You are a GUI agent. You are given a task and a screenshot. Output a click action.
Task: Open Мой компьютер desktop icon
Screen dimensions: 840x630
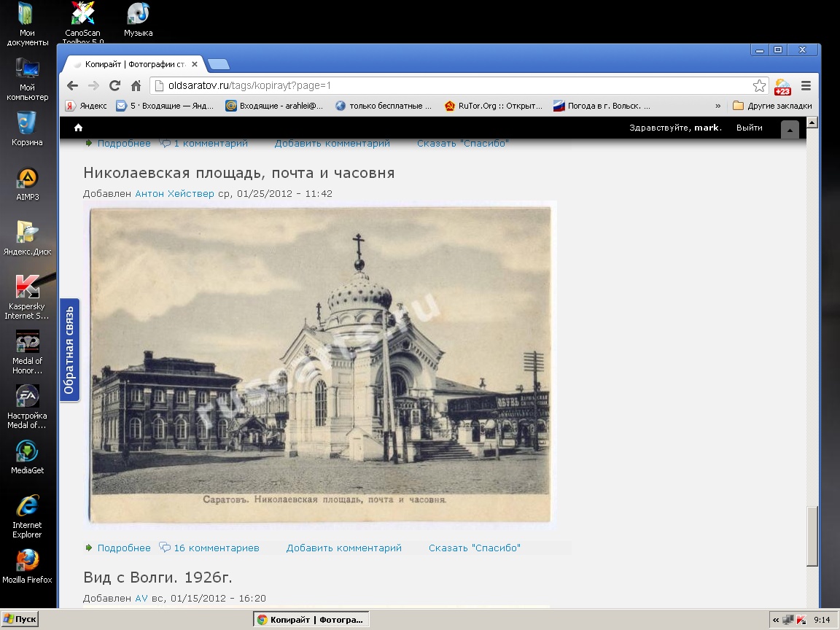click(27, 79)
